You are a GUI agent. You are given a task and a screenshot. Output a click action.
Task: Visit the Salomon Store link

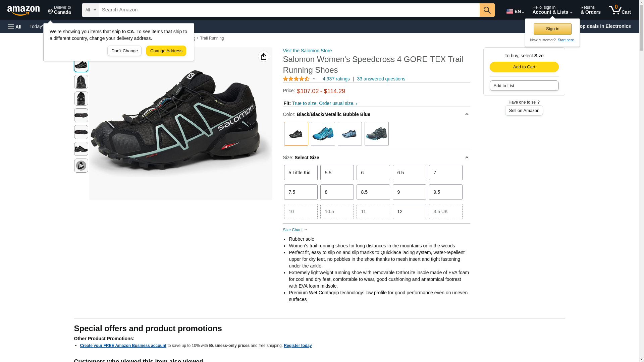[x=307, y=51]
